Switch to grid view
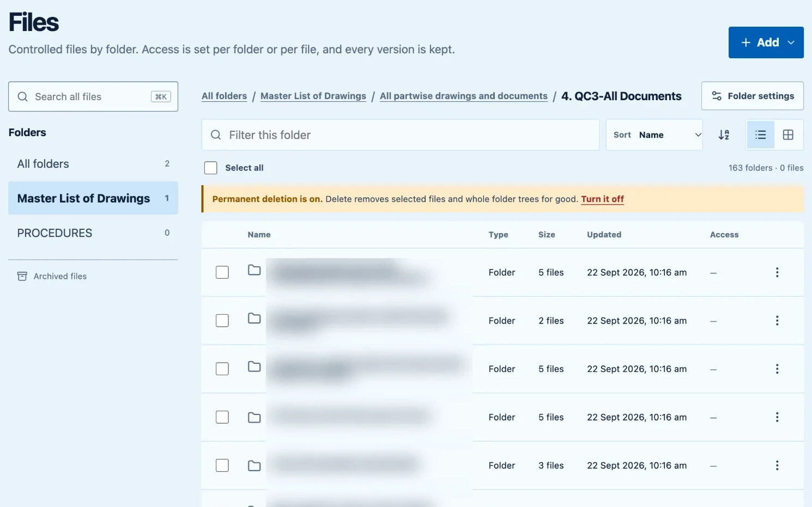Image resolution: width=812 pixels, height=507 pixels. coord(788,135)
